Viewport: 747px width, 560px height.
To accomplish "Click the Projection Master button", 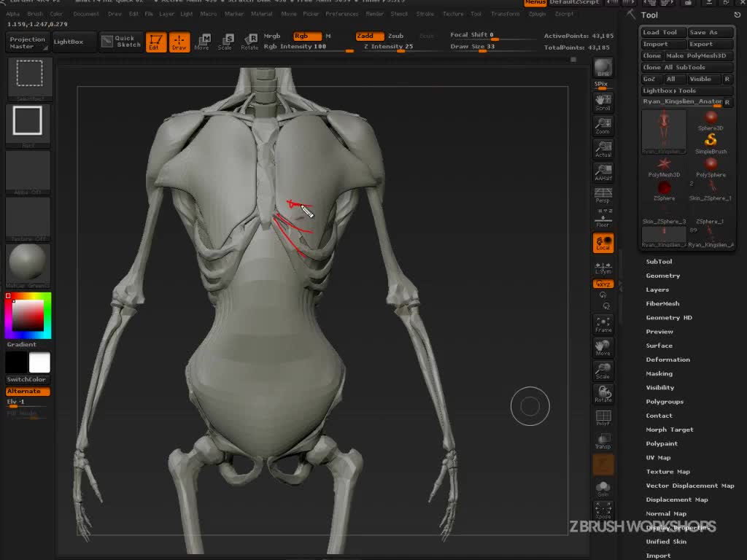I will coord(27,42).
